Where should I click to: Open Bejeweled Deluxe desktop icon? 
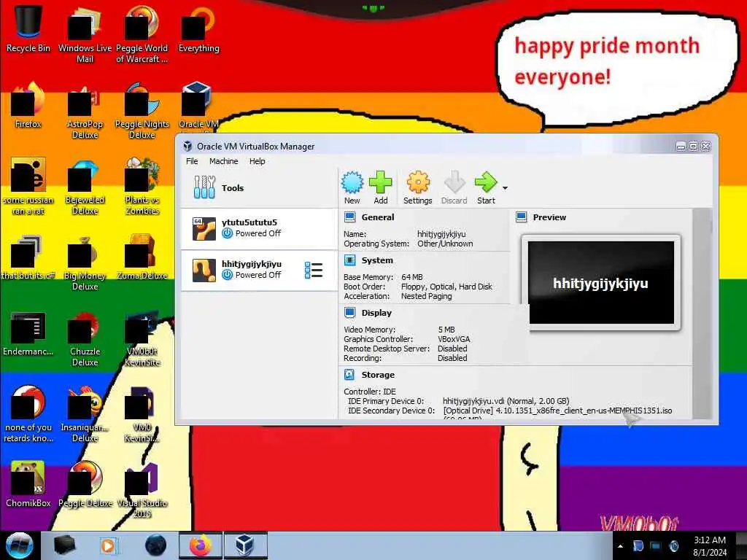(x=85, y=187)
